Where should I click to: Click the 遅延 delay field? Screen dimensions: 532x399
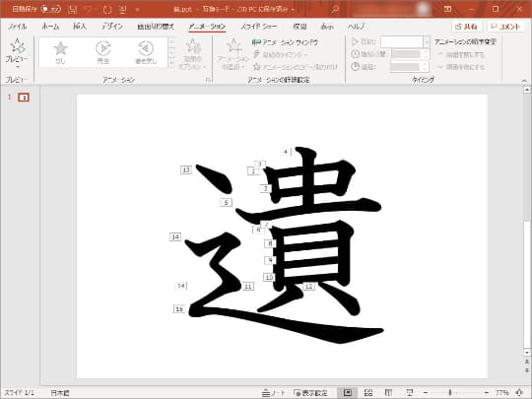pyautogui.click(x=410, y=67)
